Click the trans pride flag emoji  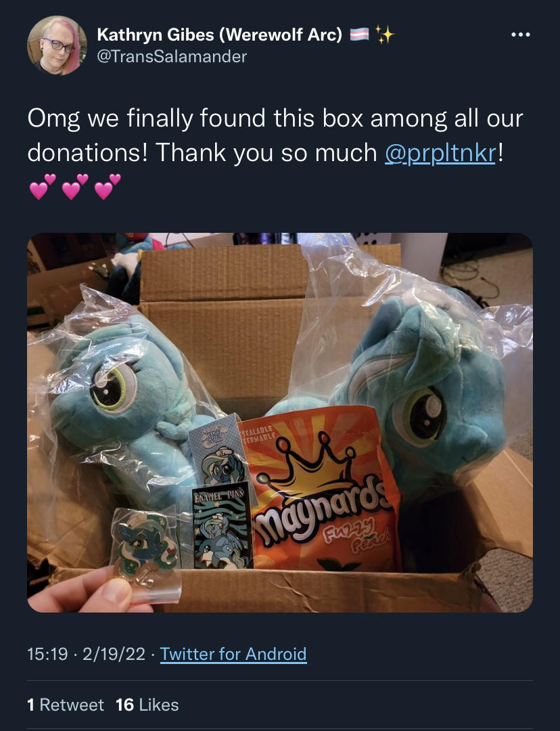pos(359,35)
